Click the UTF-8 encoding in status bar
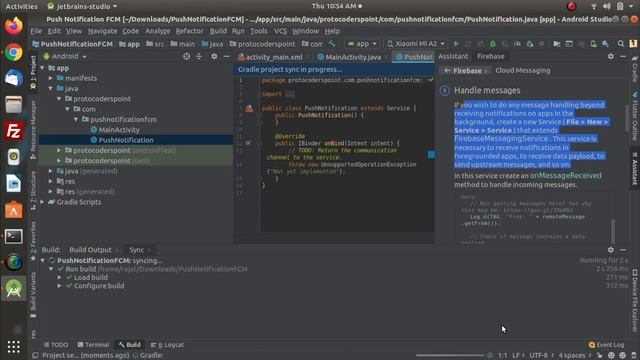This screenshot has height=360, width=640. click(539, 356)
